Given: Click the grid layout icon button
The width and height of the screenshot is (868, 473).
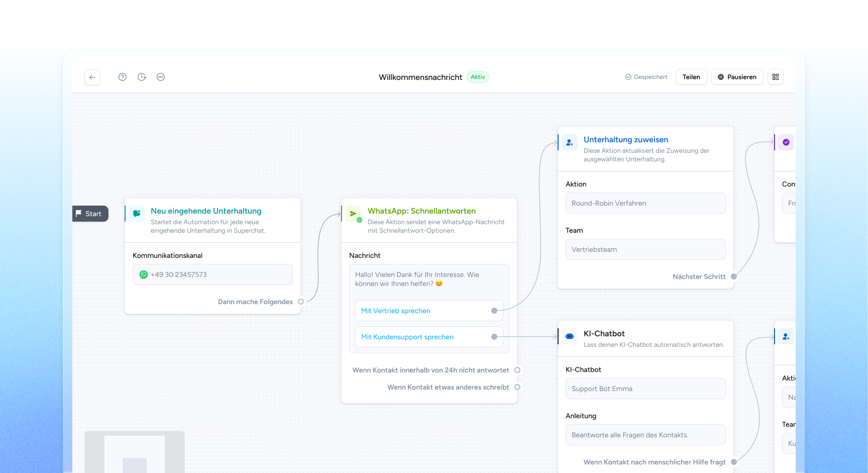Looking at the screenshot, I should pyautogui.click(x=776, y=77).
